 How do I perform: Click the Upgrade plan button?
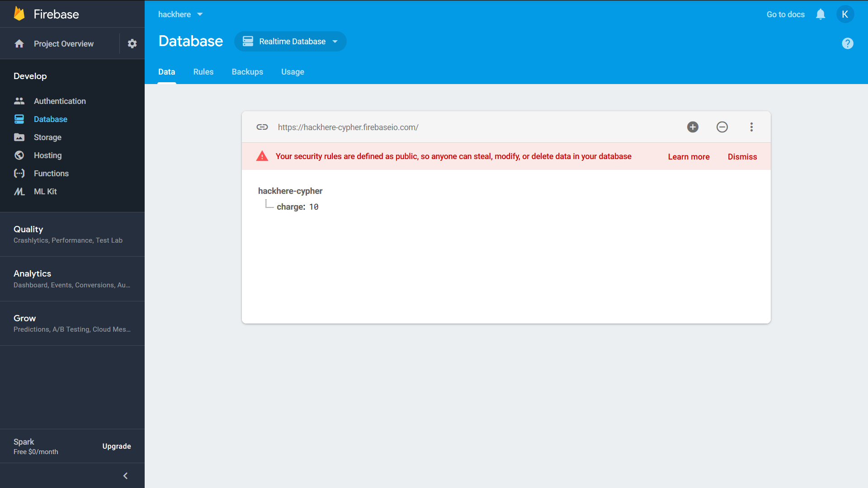click(x=116, y=446)
